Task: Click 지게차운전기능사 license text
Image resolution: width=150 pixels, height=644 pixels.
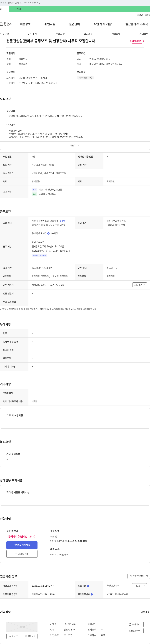Action: 48,194
